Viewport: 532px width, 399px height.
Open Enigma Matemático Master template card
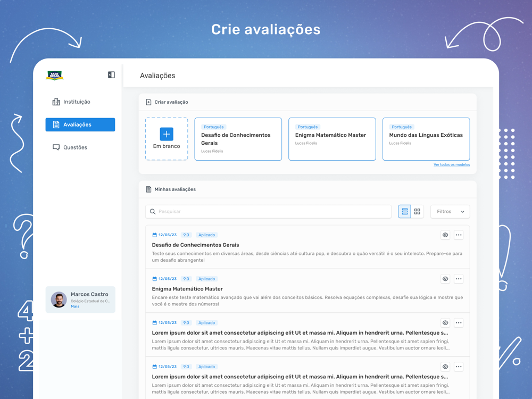[x=332, y=139]
